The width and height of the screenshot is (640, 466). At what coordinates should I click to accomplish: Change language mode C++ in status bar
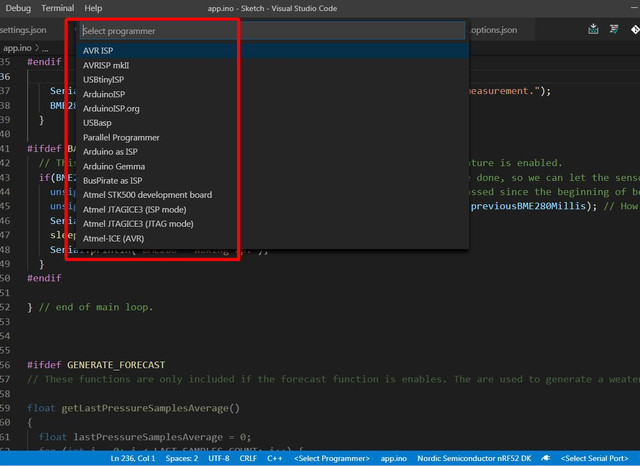275,459
